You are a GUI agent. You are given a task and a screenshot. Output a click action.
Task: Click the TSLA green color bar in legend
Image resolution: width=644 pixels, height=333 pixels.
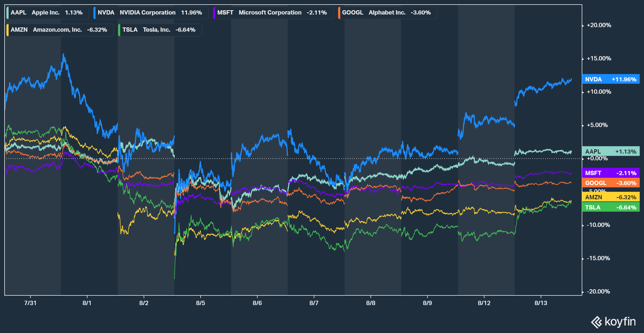(x=119, y=30)
